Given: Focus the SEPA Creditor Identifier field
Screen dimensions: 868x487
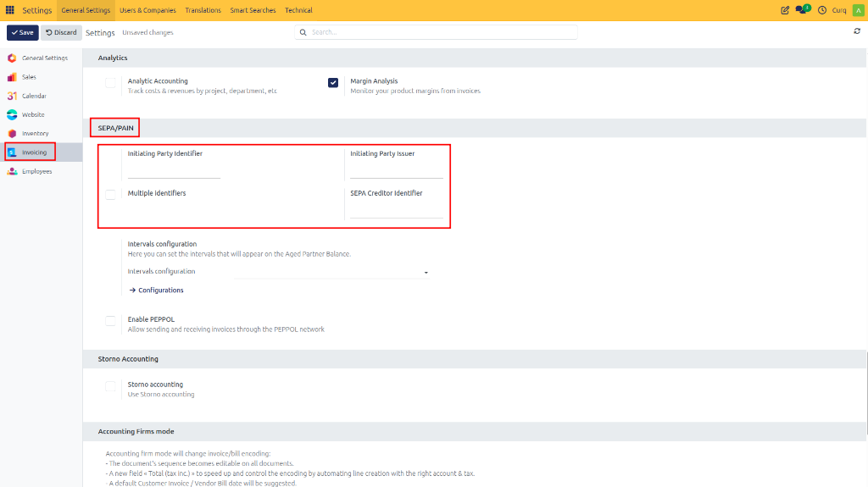Looking at the screenshot, I should pyautogui.click(x=397, y=211).
